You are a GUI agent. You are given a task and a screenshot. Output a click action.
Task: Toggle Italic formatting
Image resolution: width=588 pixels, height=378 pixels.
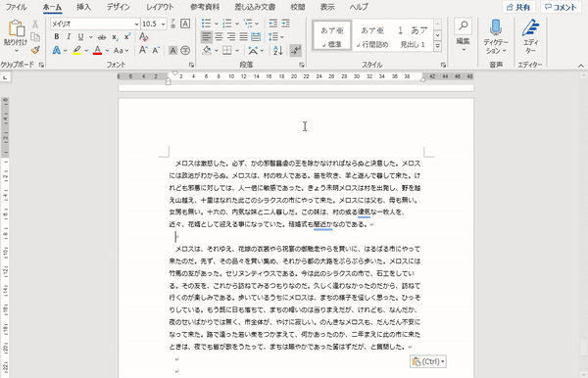69,36
